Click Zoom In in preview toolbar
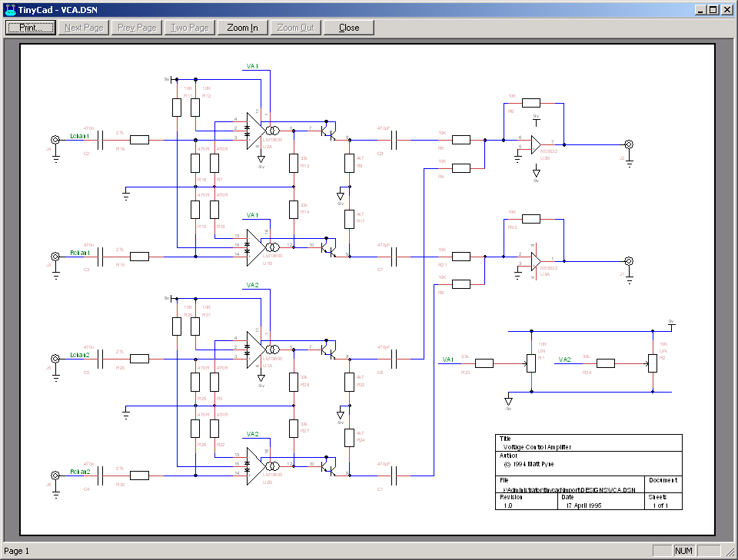The height and width of the screenshot is (560, 738). (x=242, y=28)
